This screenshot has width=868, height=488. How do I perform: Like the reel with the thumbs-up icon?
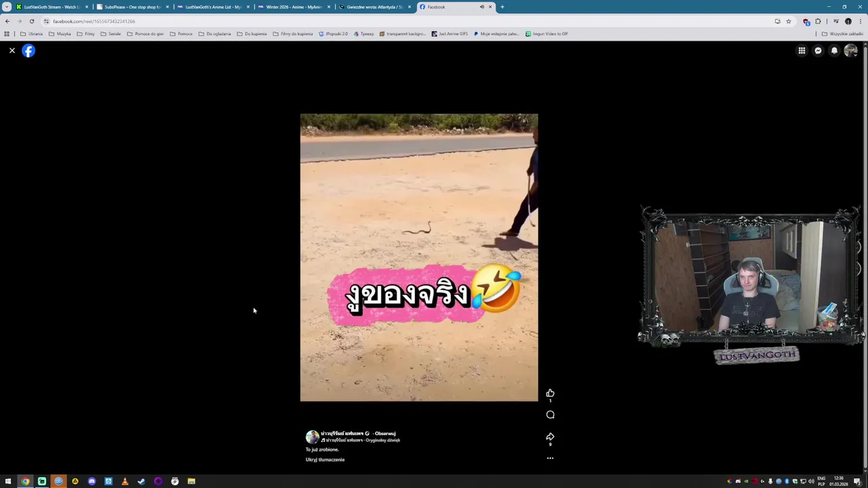coord(550,393)
